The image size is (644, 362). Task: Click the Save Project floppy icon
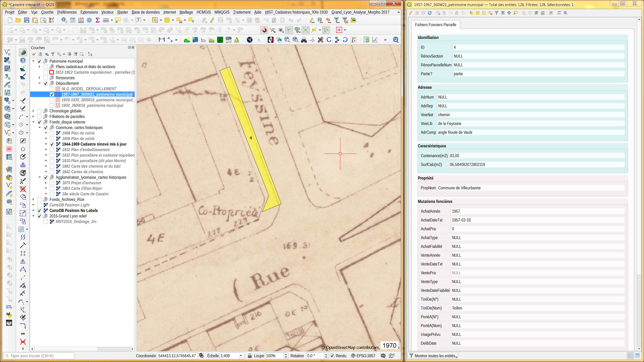coord(26,20)
